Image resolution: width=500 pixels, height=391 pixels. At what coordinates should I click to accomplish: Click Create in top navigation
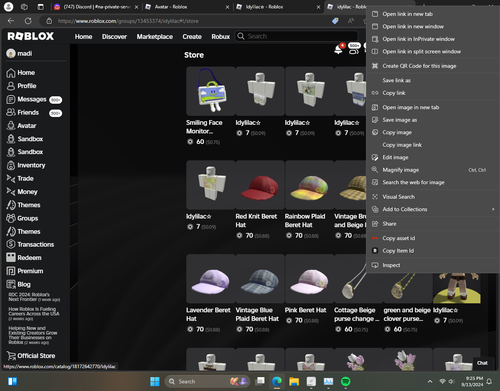click(x=192, y=37)
